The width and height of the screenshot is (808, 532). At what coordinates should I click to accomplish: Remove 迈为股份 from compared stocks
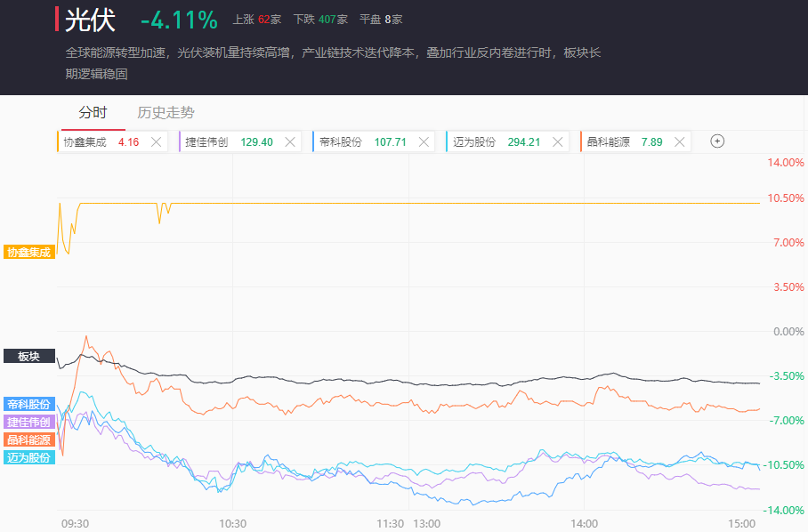click(558, 141)
